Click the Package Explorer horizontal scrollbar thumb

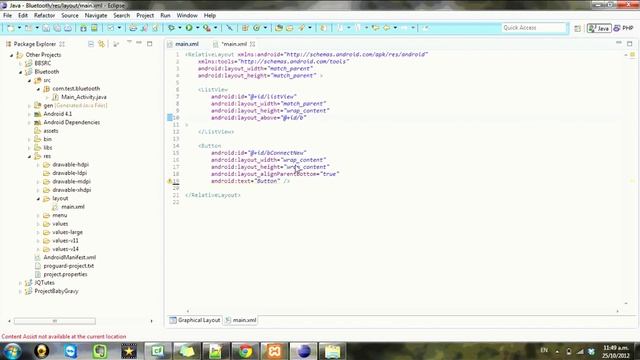coord(55,321)
